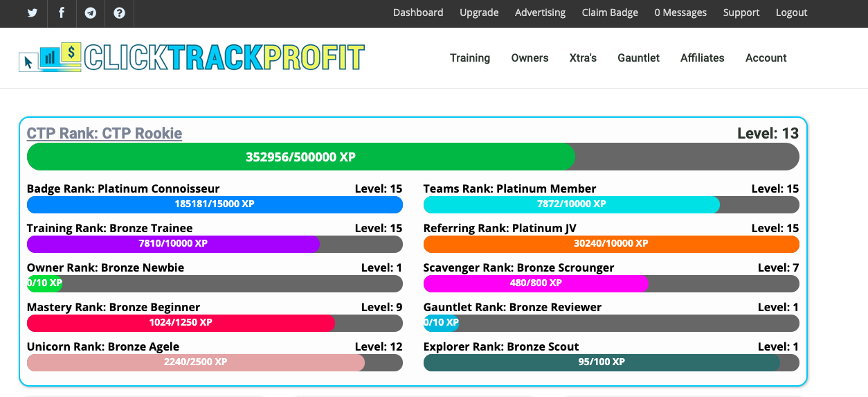Viewport: 868px width, 397px height.
Task: Open 0 Messages inbox
Action: click(x=680, y=12)
